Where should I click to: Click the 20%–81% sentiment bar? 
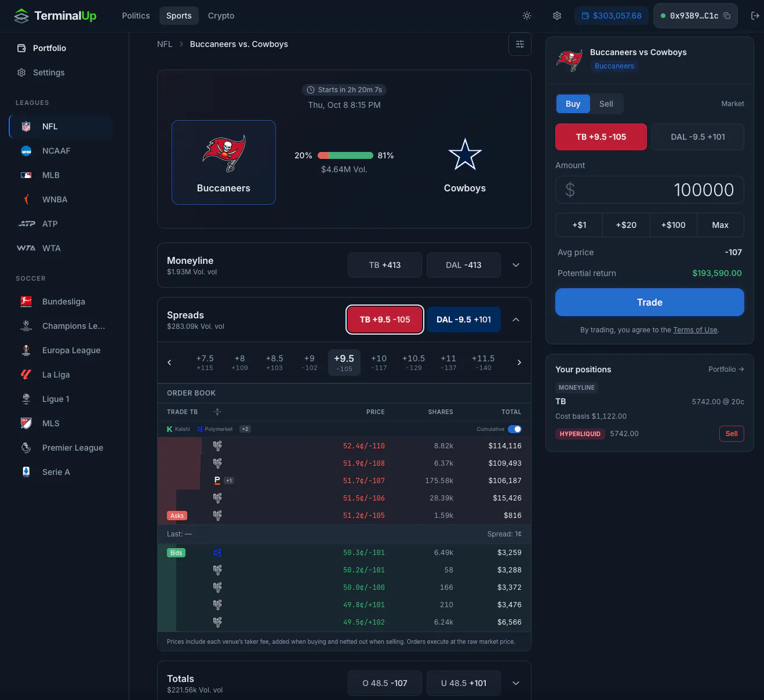(345, 155)
